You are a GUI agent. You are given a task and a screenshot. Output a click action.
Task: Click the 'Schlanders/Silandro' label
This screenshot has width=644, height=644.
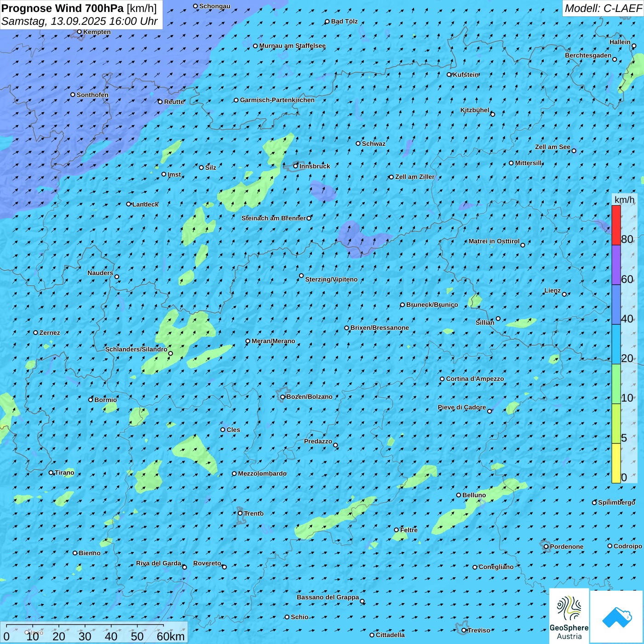[x=136, y=349]
